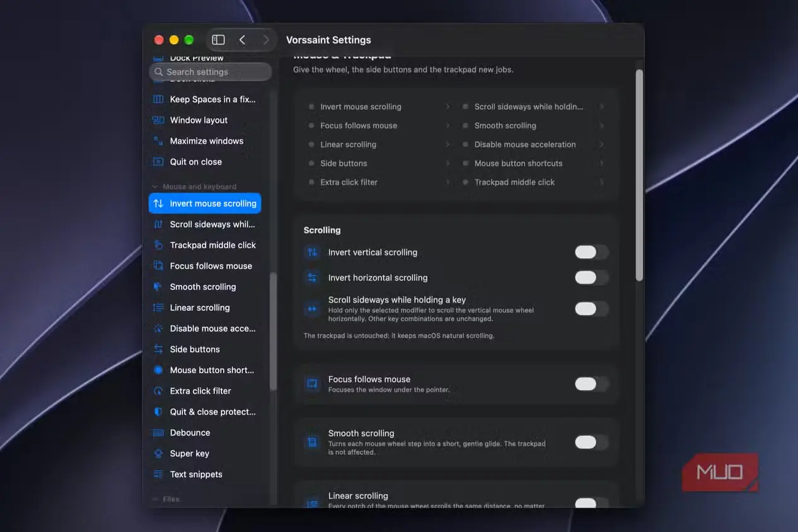Viewport: 798px width, 532px height.
Task: Click the main panel vertical scrollbar
Action: point(639,175)
